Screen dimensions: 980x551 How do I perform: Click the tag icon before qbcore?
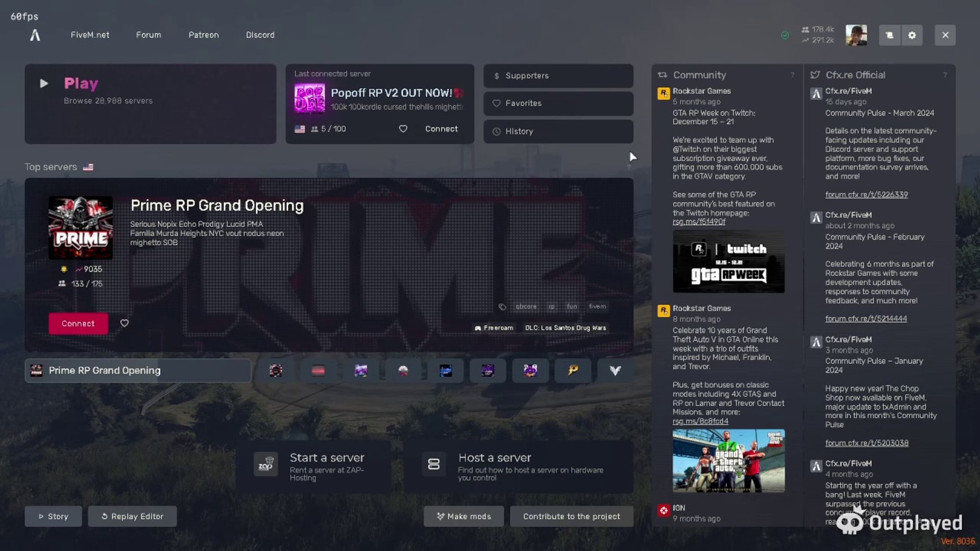point(502,307)
